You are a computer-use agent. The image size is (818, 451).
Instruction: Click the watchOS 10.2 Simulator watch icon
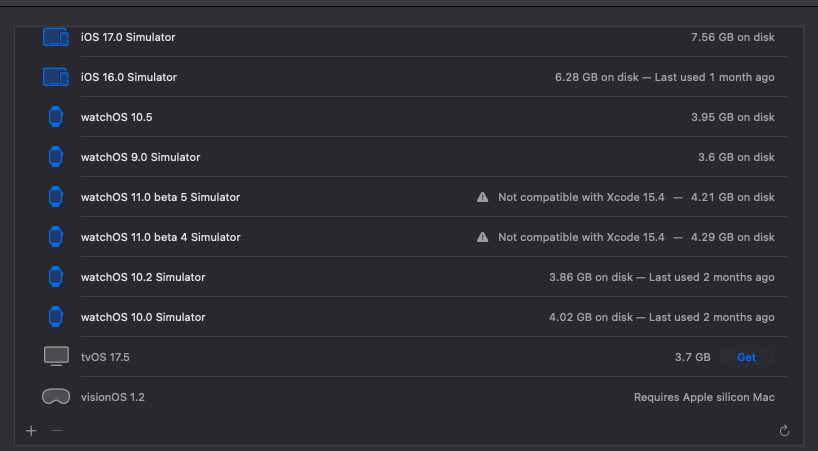(56, 277)
